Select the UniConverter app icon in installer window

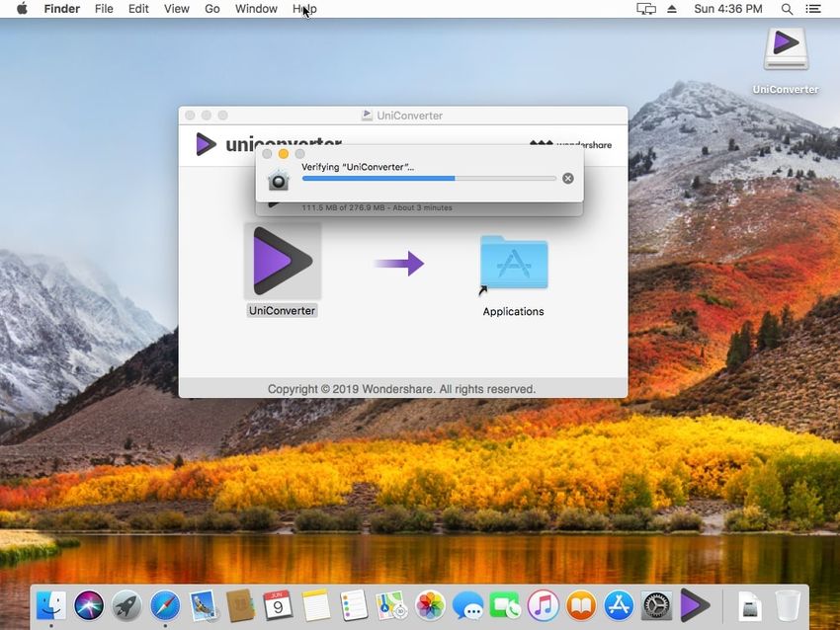click(282, 261)
